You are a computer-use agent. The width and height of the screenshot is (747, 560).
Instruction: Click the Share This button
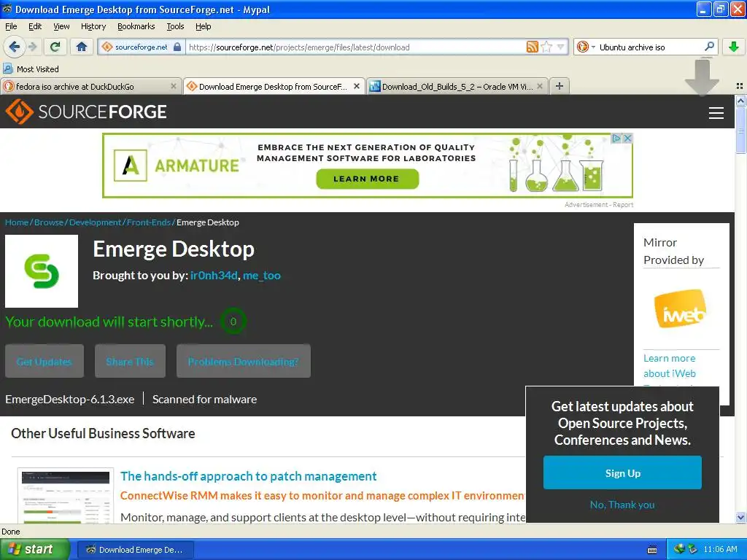130,362
